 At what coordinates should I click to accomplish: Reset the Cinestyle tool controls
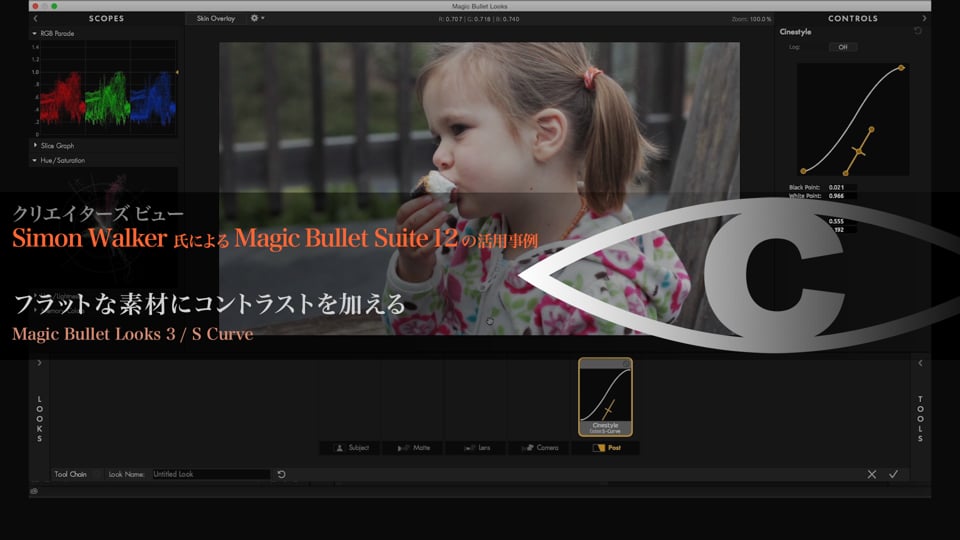(918, 31)
